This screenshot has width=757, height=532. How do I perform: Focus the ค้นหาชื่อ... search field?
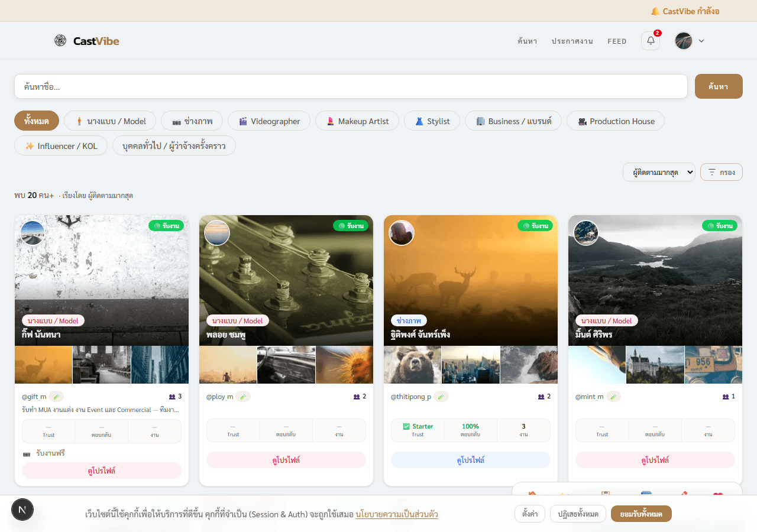(351, 86)
